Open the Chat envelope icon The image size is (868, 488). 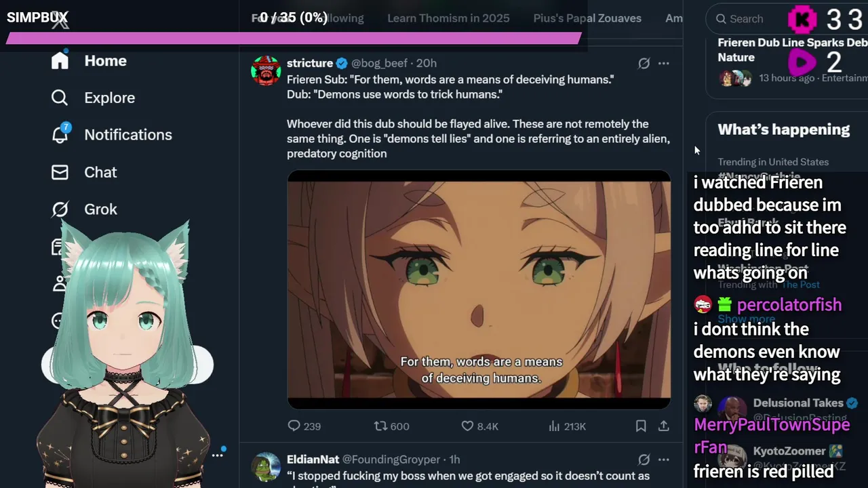click(x=60, y=172)
